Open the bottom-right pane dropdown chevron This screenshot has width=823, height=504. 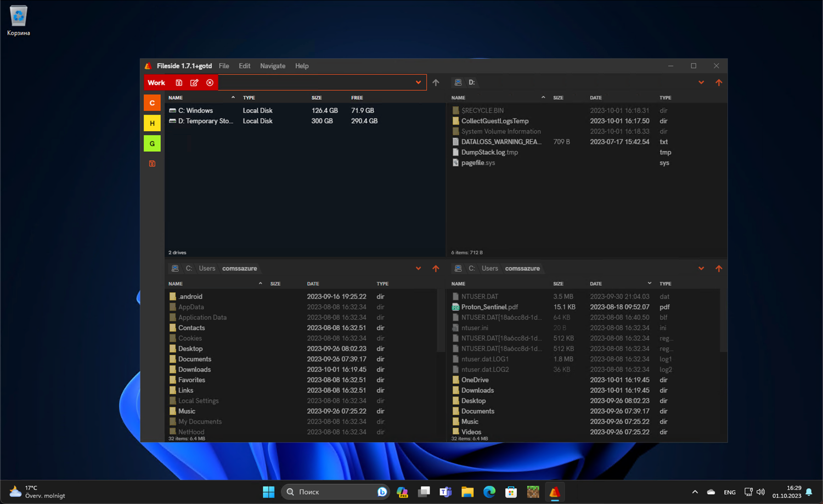pos(701,269)
